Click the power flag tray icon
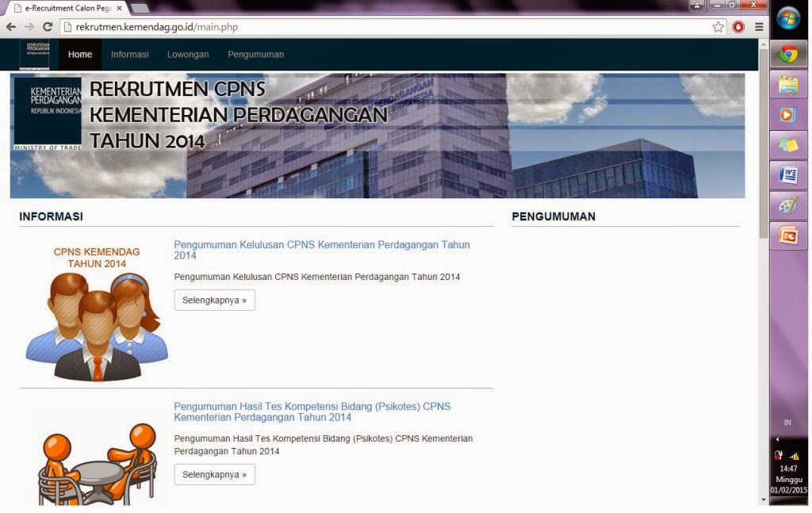 click(x=779, y=456)
